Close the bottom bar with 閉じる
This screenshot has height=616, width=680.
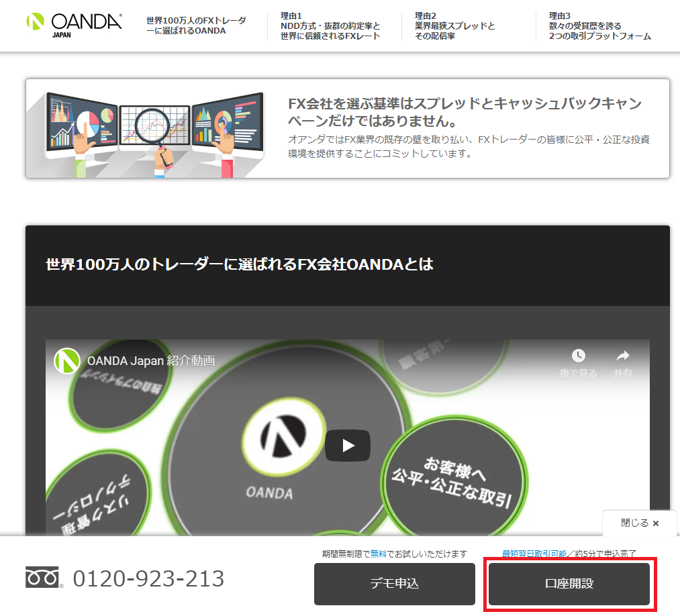pos(640,523)
